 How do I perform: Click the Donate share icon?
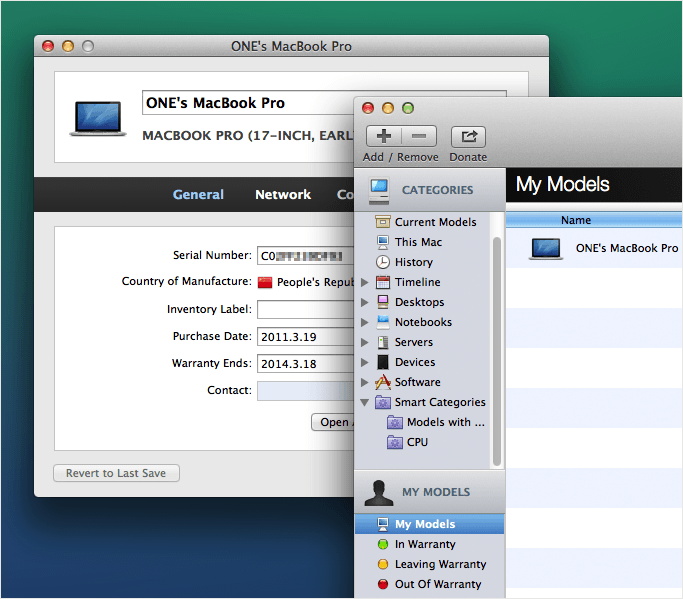coord(468,136)
